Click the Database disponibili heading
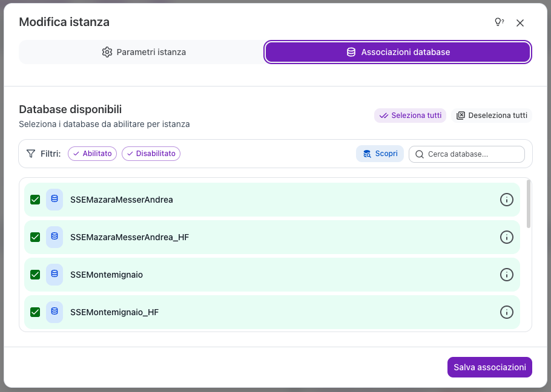The width and height of the screenshot is (551, 392). [70, 109]
